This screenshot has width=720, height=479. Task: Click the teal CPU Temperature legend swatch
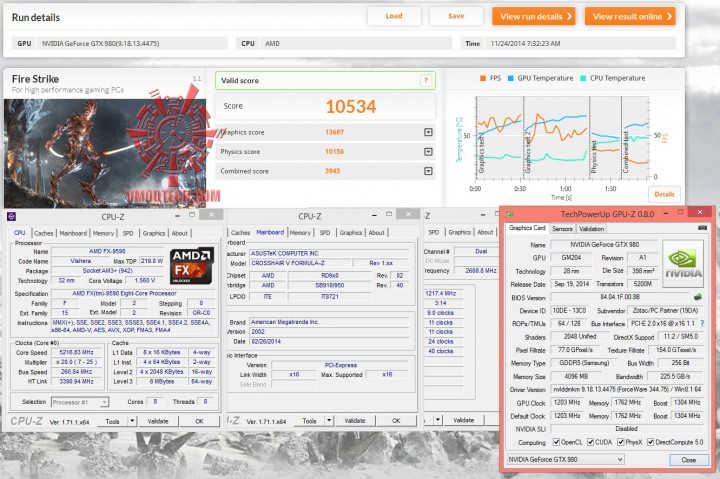pyautogui.click(x=583, y=78)
